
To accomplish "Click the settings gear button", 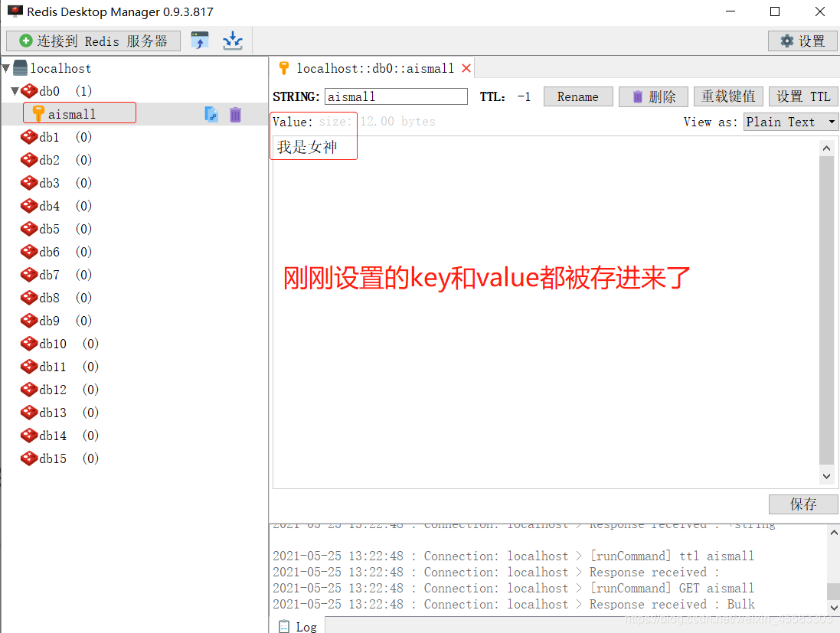I will click(x=802, y=41).
